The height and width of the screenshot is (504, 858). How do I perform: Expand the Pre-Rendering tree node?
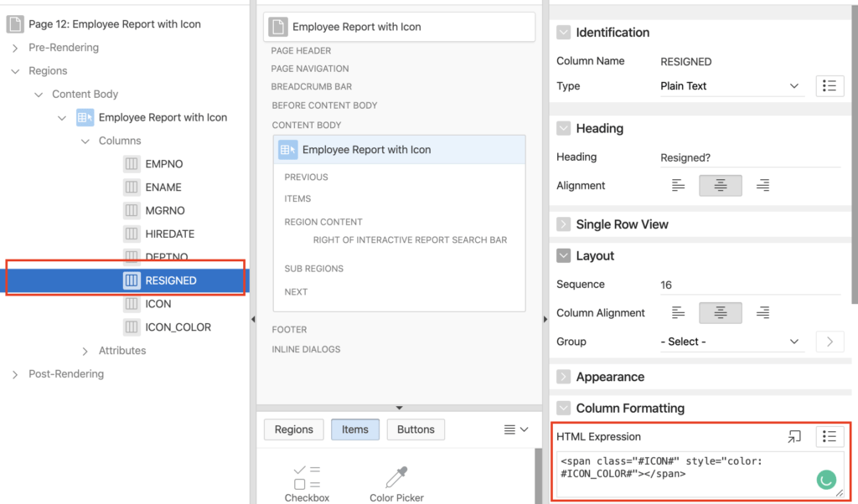point(15,48)
